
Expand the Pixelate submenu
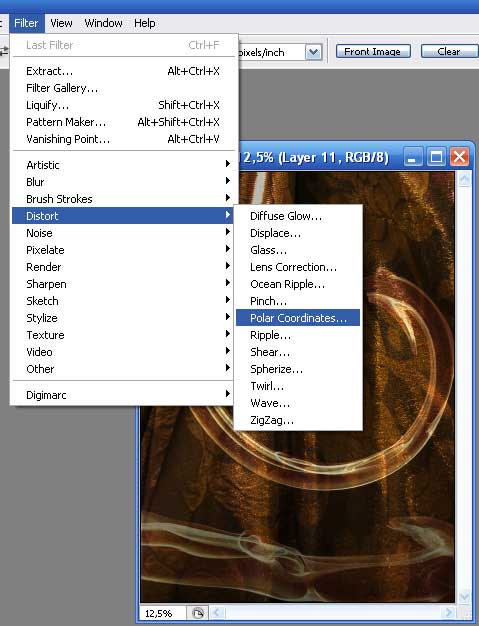(123, 250)
